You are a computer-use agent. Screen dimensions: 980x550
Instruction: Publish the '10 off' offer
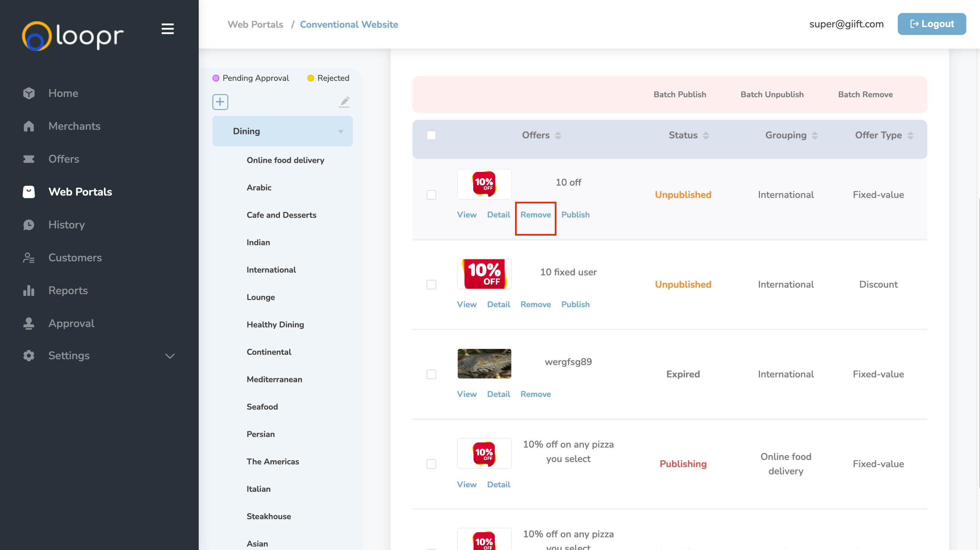click(x=575, y=214)
